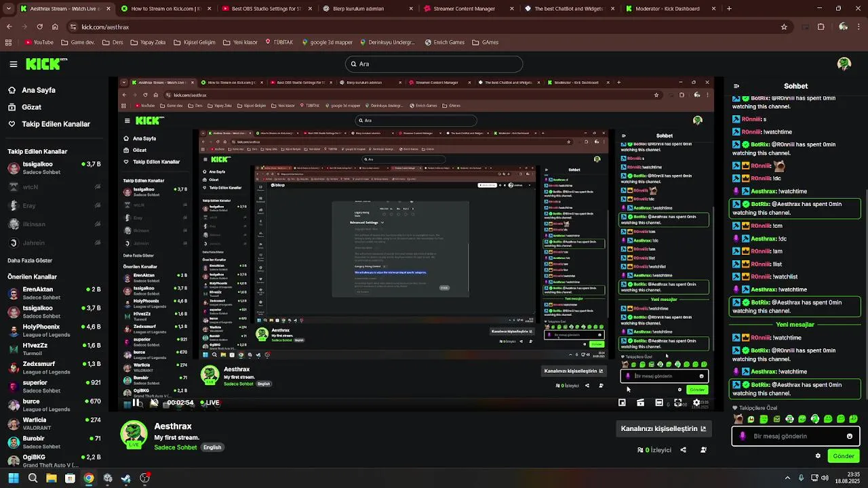Open the Yapay Zeka bookmarks folder
Image resolution: width=868 pixels, height=488 pixels.
[x=147, y=42]
